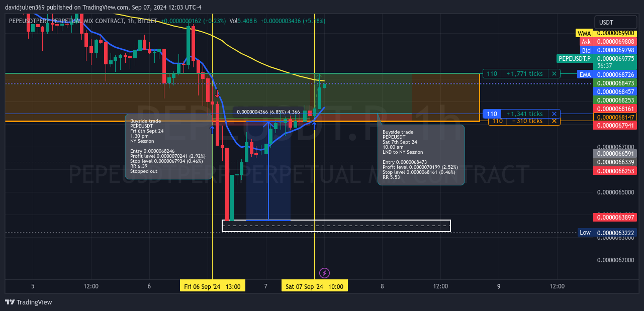Click the 0.0000063222 low price tag
The image size is (644, 311).
pos(616,233)
